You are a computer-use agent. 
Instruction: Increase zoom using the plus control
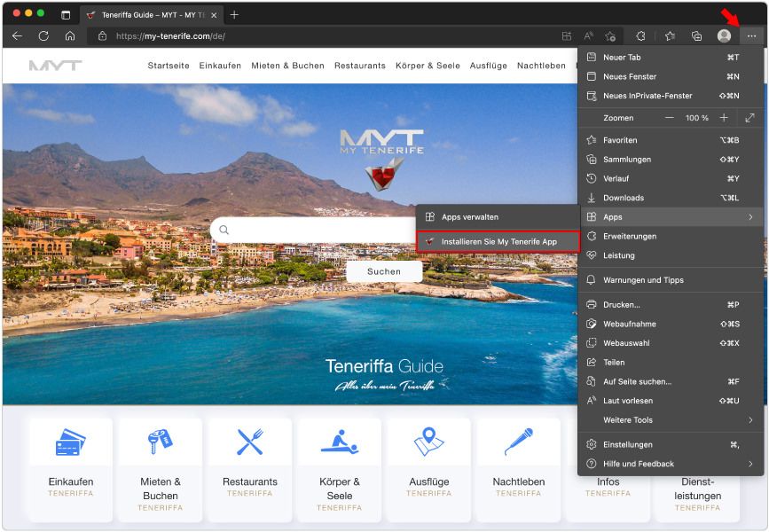(726, 116)
